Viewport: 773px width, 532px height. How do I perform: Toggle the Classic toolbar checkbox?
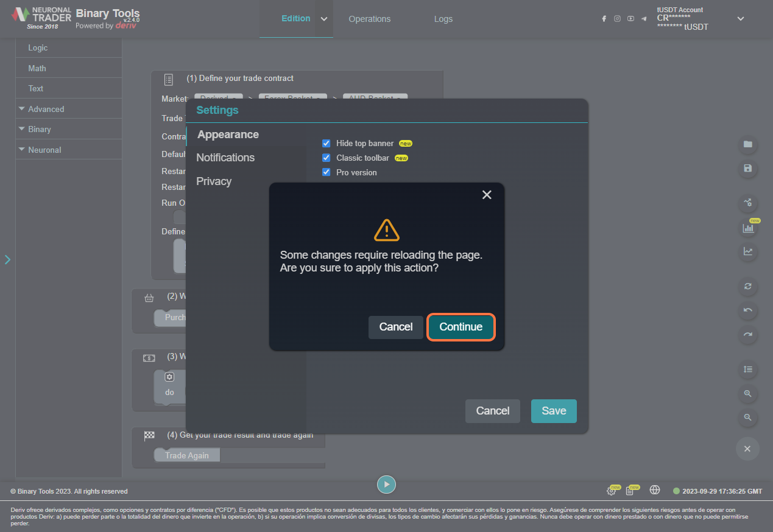pos(326,158)
